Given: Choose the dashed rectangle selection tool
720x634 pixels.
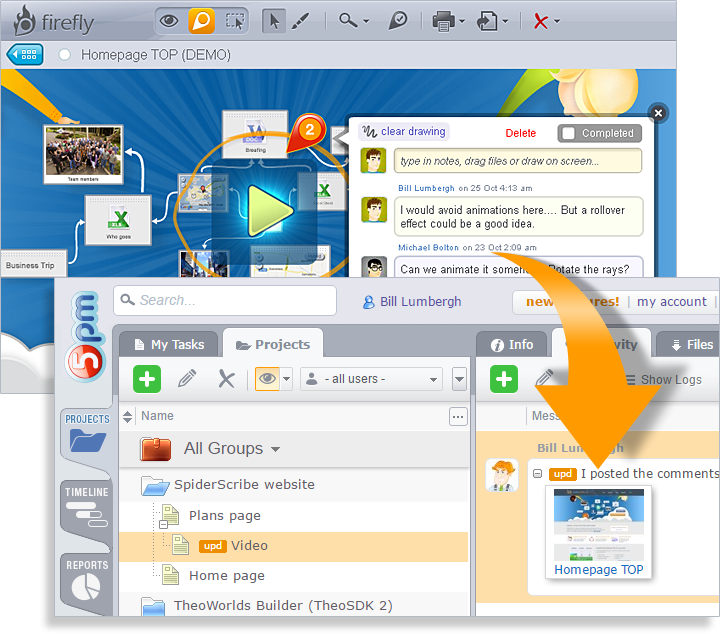Looking at the screenshot, I should pyautogui.click(x=234, y=21).
